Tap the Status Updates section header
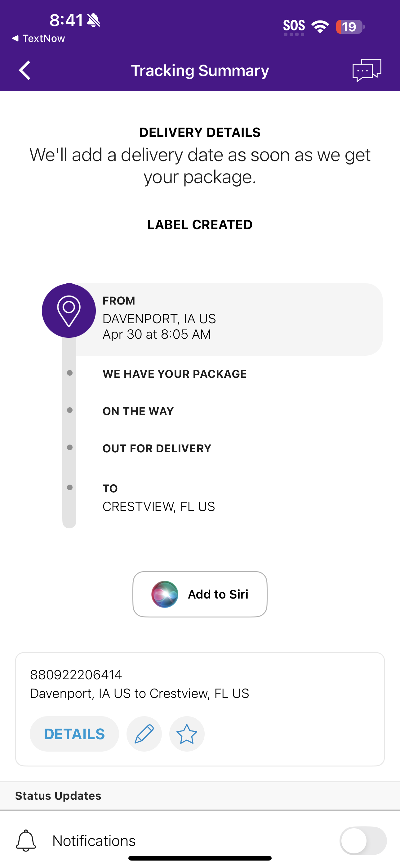The width and height of the screenshot is (400, 868). tap(58, 796)
